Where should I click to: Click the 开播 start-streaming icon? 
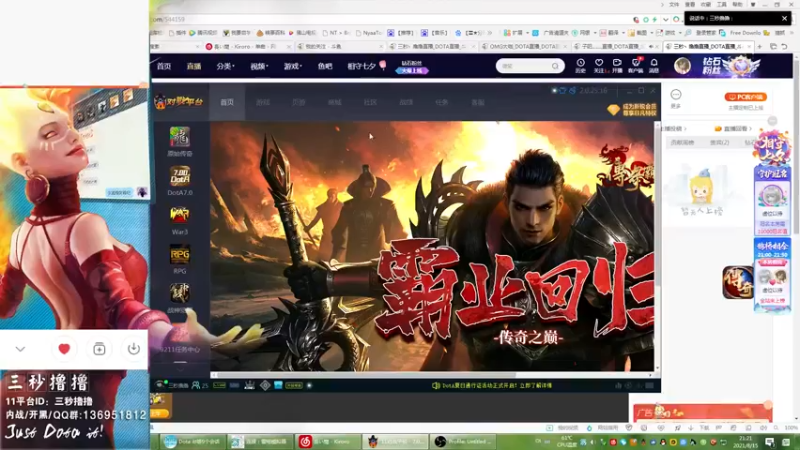coord(617,65)
